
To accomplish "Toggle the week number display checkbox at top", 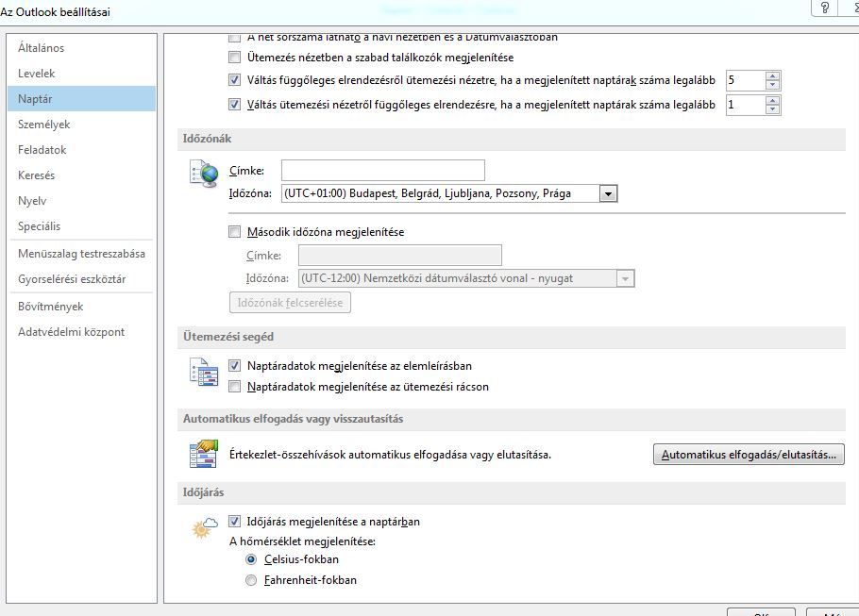I will (x=234, y=38).
